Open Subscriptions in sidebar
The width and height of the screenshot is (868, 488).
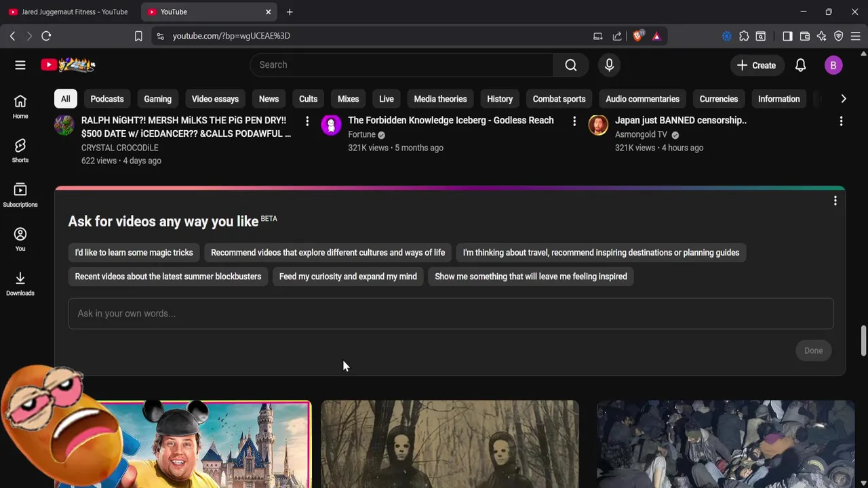[x=20, y=195]
